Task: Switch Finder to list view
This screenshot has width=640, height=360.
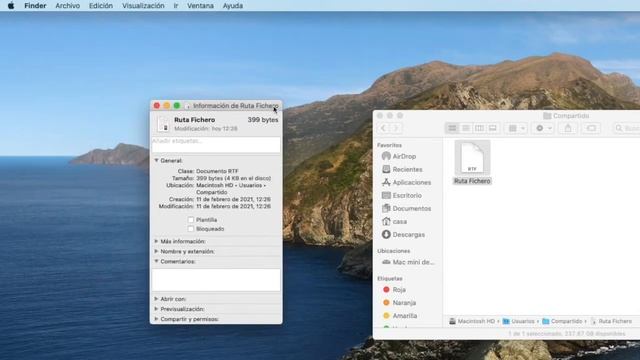Action: (x=466, y=128)
